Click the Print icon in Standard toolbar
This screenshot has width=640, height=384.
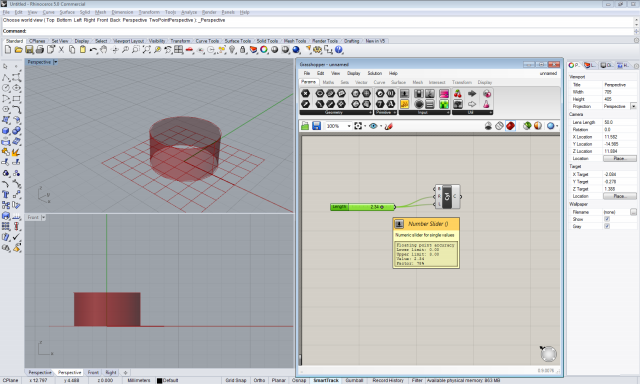tap(40, 49)
